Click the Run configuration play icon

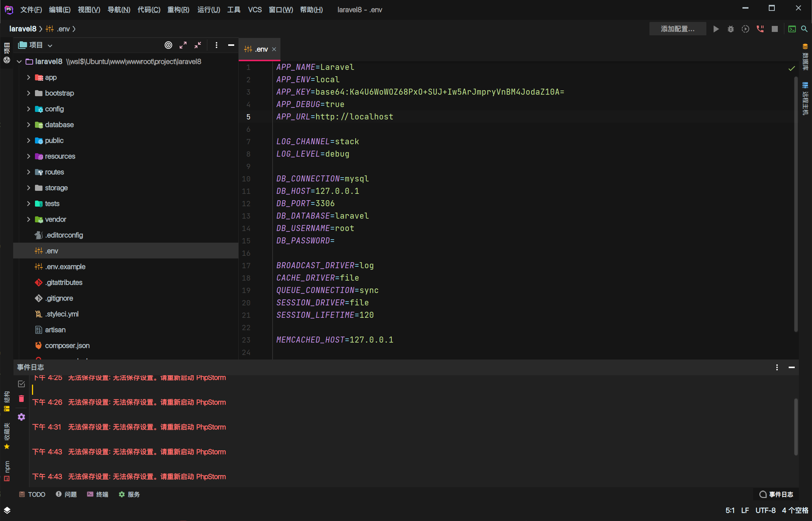point(716,29)
